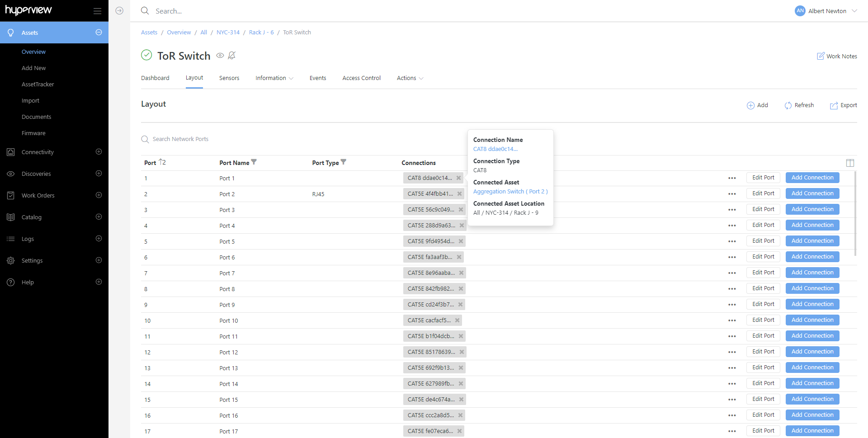Toggle the eye watch icon beside ToR Switch
The height and width of the screenshot is (438, 868).
220,56
